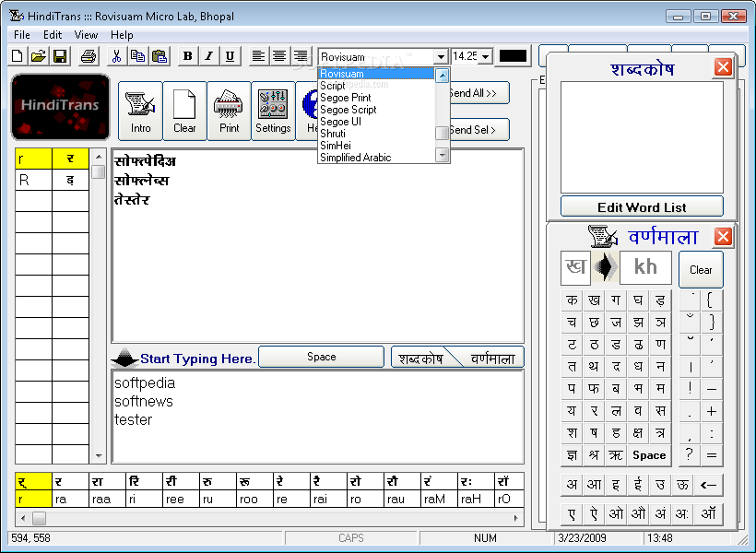The image size is (756, 553).
Task: Click the ज्ञ character key
Action: pos(572,455)
